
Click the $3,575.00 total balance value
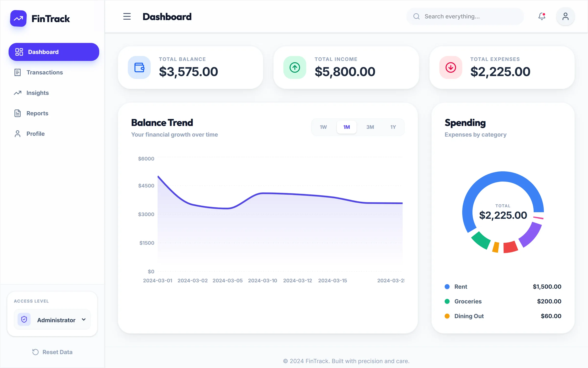188,72
